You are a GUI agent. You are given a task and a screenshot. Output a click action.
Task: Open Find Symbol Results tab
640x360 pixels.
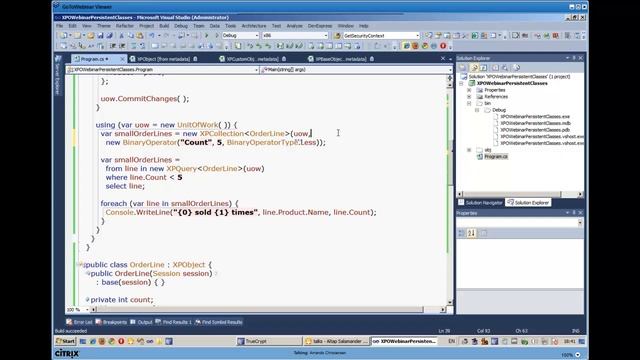coord(218,322)
